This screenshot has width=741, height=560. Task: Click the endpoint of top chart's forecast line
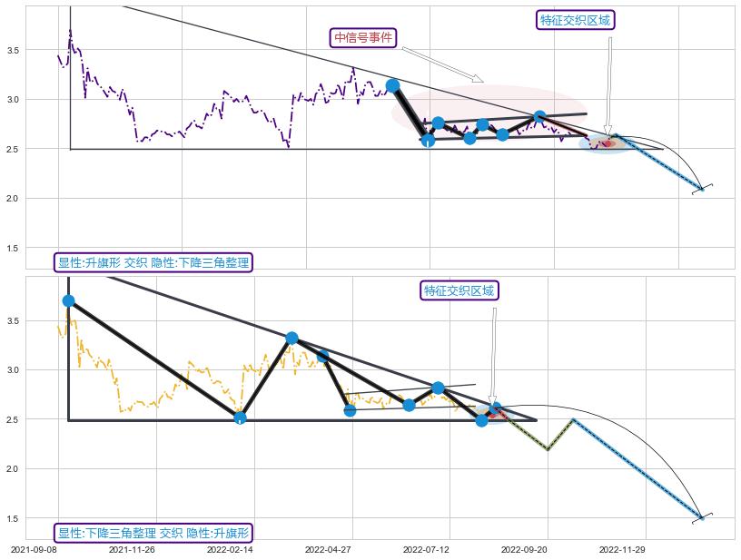(702, 189)
